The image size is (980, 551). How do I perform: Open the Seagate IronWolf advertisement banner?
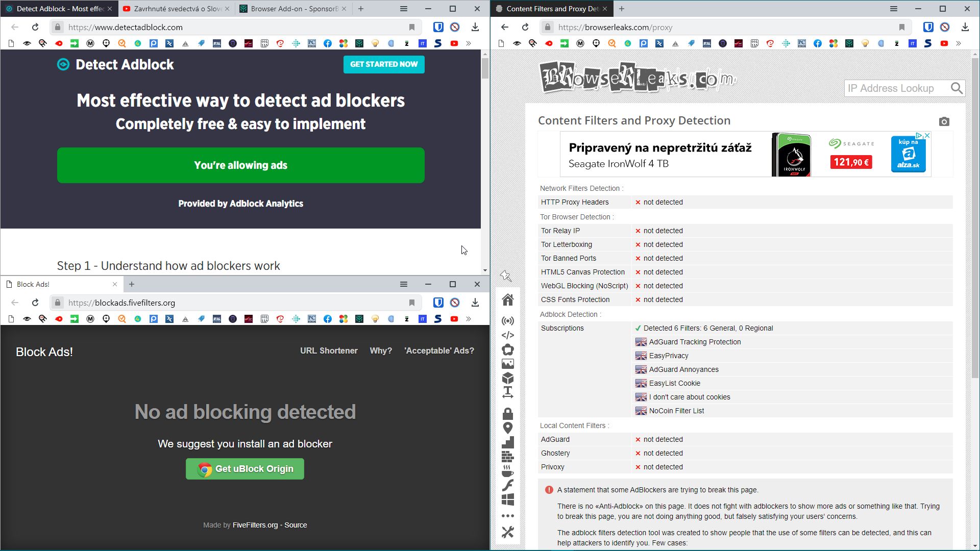pyautogui.click(x=745, y=154)
